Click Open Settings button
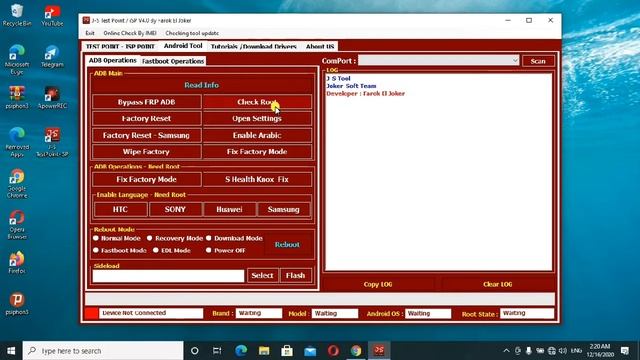This screenshot has width=640, height=360. 257,118
